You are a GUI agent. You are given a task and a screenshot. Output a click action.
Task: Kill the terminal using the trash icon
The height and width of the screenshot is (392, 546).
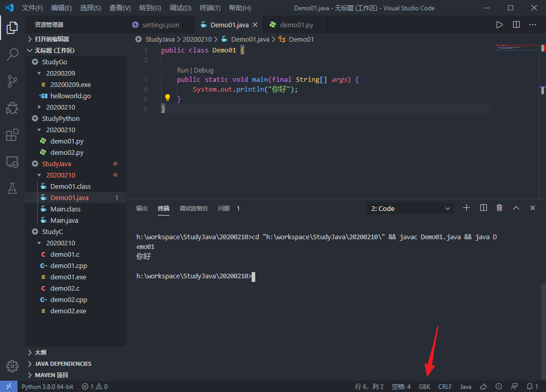pos(499,207)
